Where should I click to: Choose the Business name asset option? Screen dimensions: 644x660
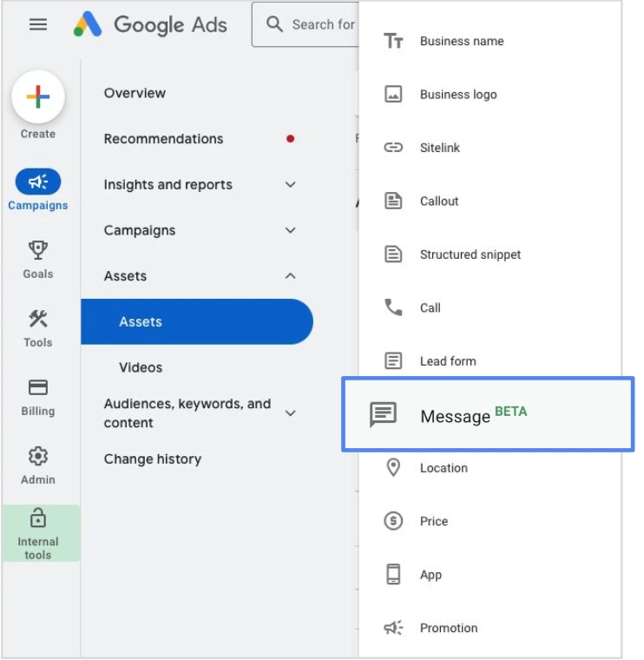point(462,41)
